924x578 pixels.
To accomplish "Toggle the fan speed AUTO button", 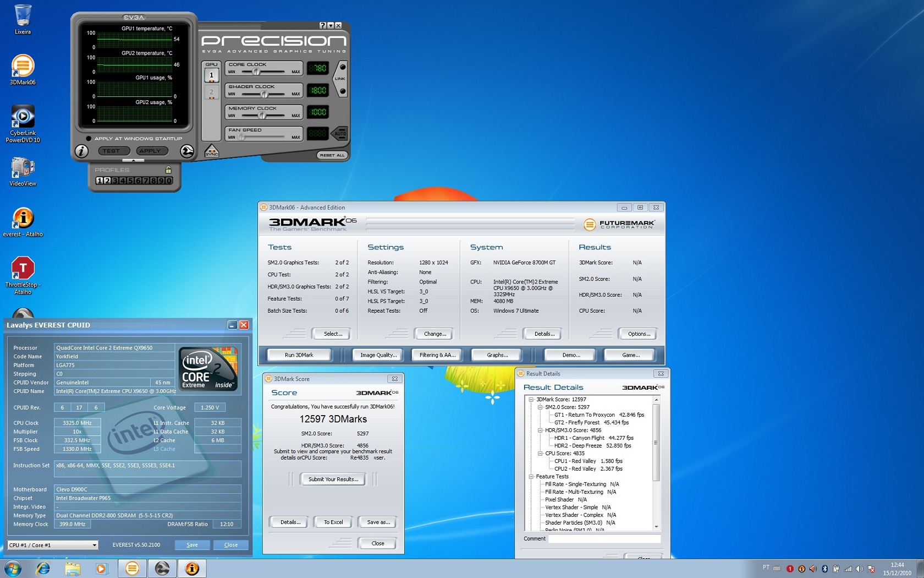I will click(340, 133).
